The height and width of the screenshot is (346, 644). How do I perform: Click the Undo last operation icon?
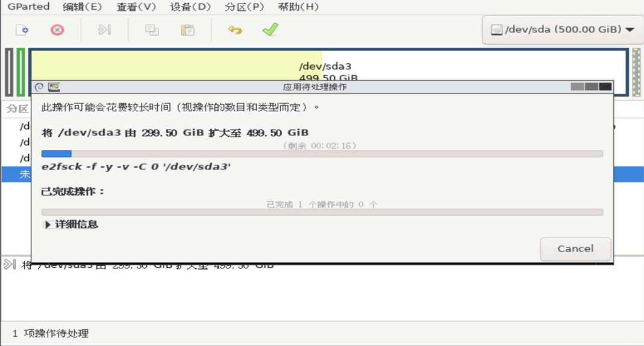pyautogui.click(x=235, y=30)
